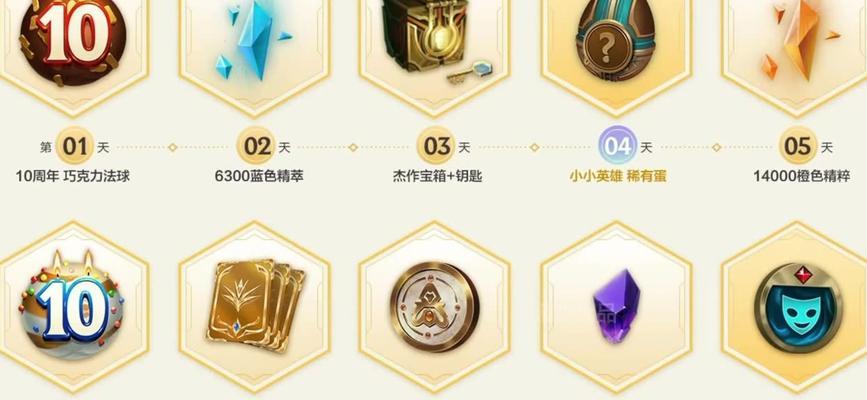Click the day 03 timeline circle
Image resolution: width=867 pixels, height=400 pixels.
pos(436,147)
